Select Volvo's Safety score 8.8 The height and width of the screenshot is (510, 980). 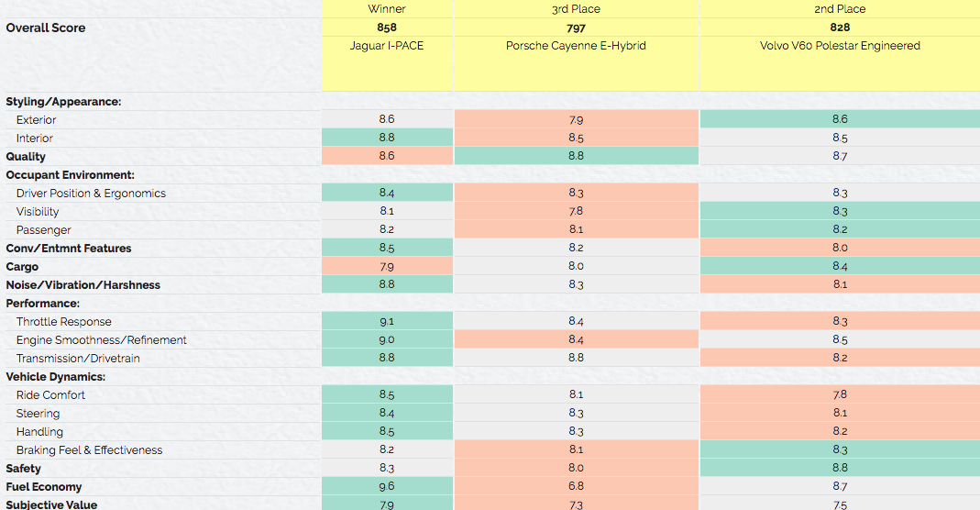(840, 469)
